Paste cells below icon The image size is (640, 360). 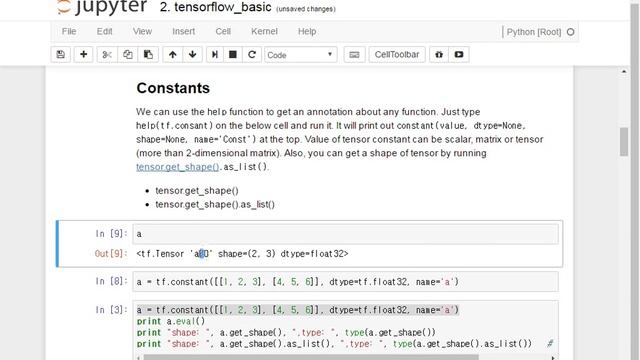148,54
